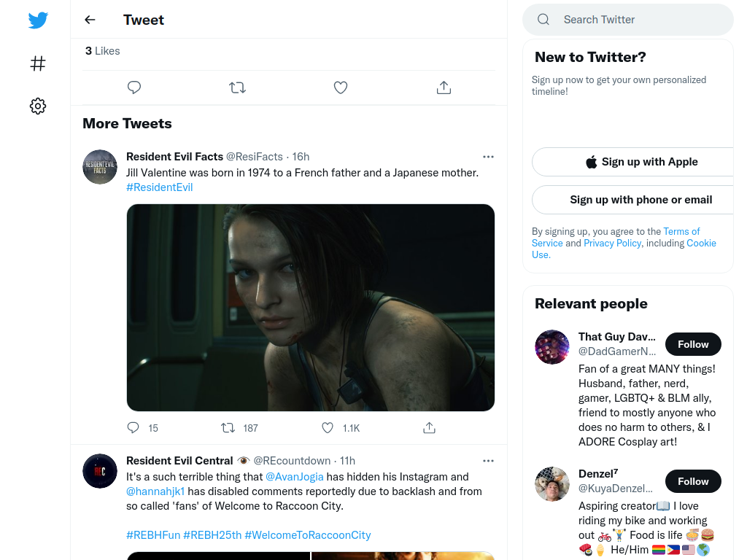Follow That Guy Dav account

[x=693, y=344]
